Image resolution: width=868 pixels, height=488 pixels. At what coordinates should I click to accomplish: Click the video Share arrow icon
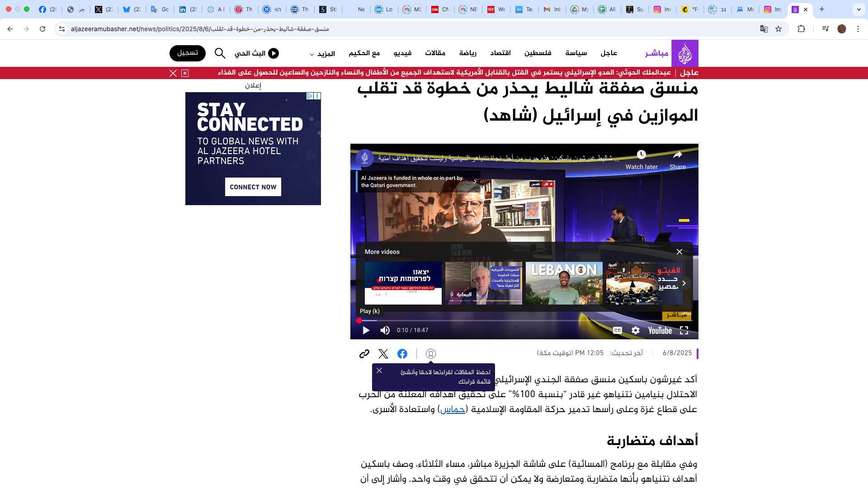point(677,155)
